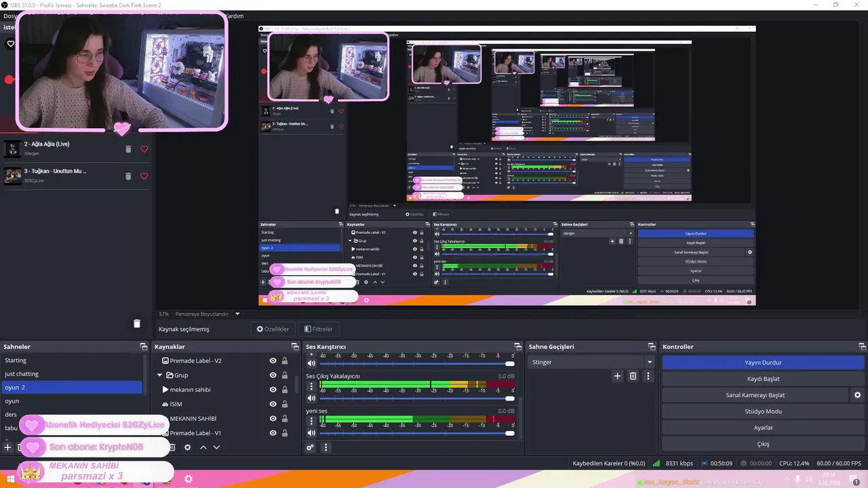Toggle lock on Premade Label - V1
Screen dimensions: 868x488
pos(285,433)
